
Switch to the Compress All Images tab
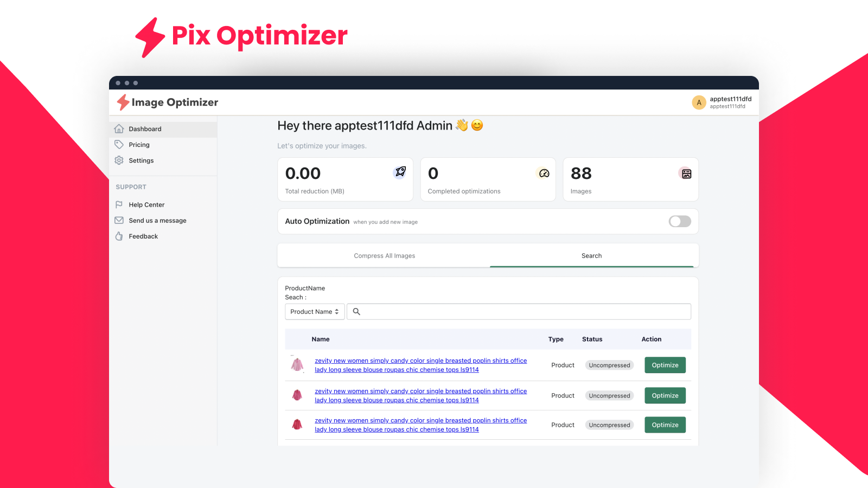(384, 256)
